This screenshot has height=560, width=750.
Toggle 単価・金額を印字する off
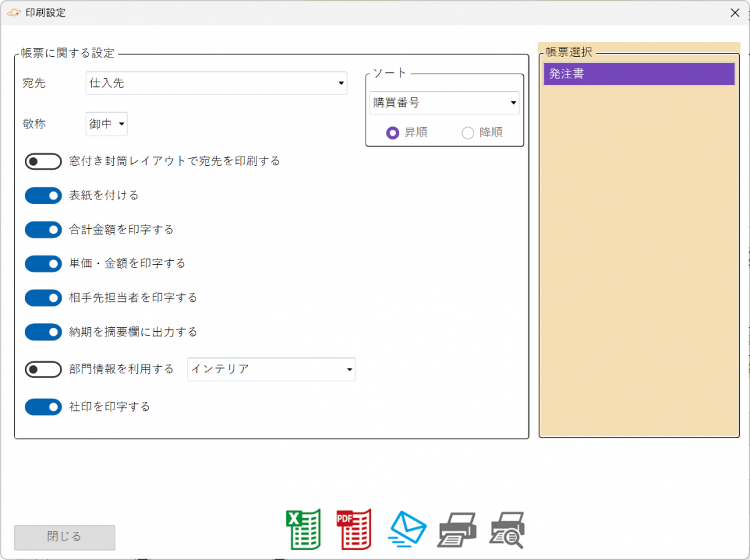tap(44, 264)
